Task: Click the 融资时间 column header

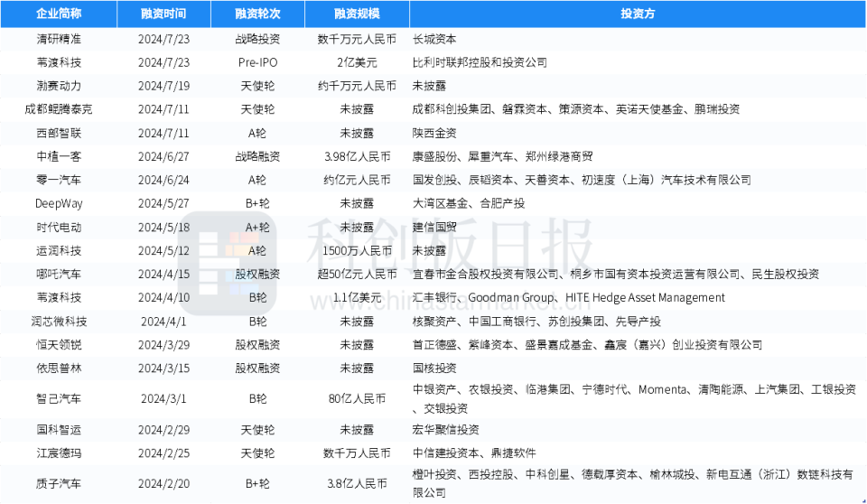Action: tap(163, 14)
